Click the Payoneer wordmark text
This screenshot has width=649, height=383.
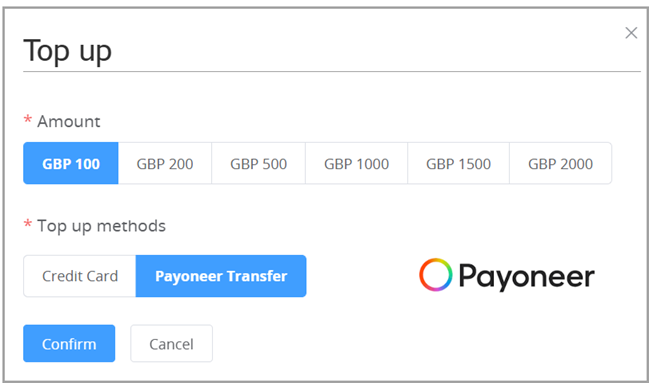pos(526,277)
